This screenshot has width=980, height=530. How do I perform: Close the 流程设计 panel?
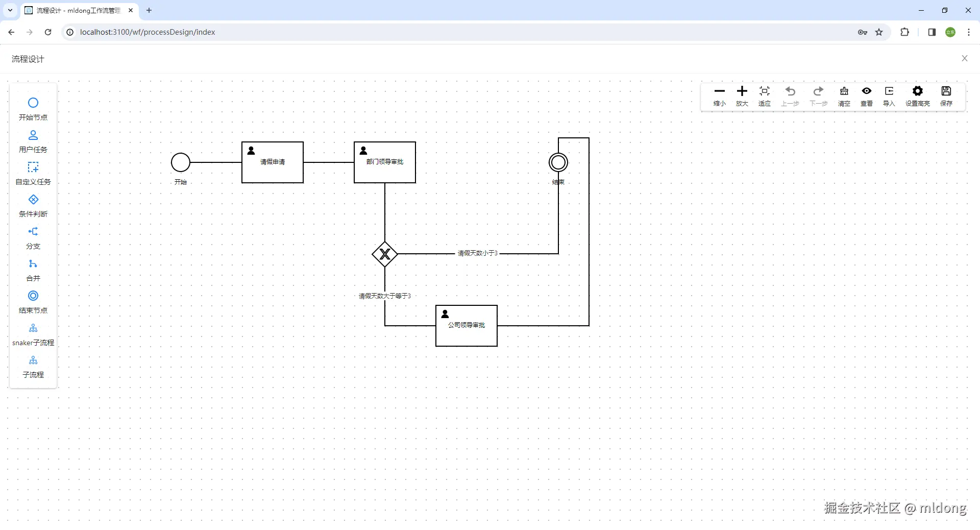click(x=965, y=58)
